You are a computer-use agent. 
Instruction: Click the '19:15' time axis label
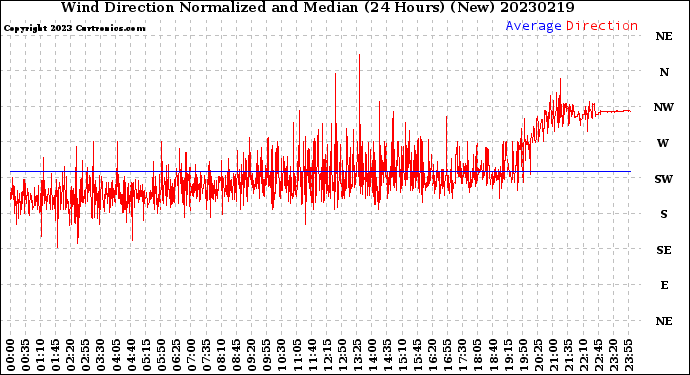[508, 355]
